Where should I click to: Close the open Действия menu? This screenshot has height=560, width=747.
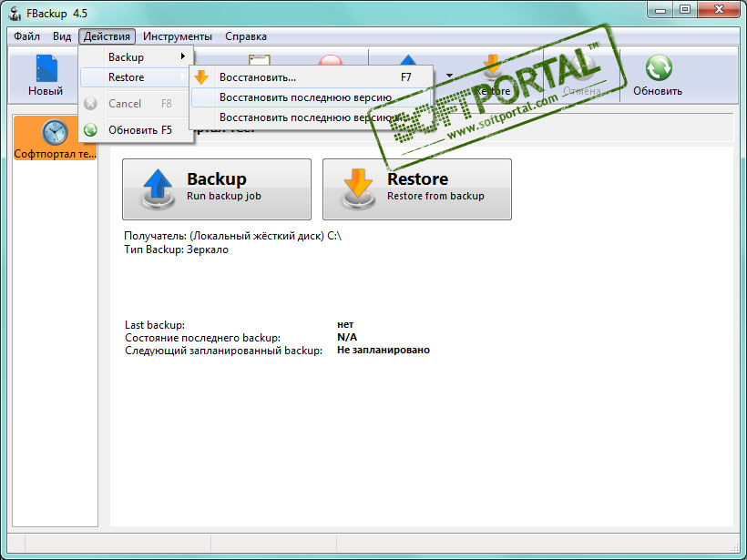(x=107, y=36)
